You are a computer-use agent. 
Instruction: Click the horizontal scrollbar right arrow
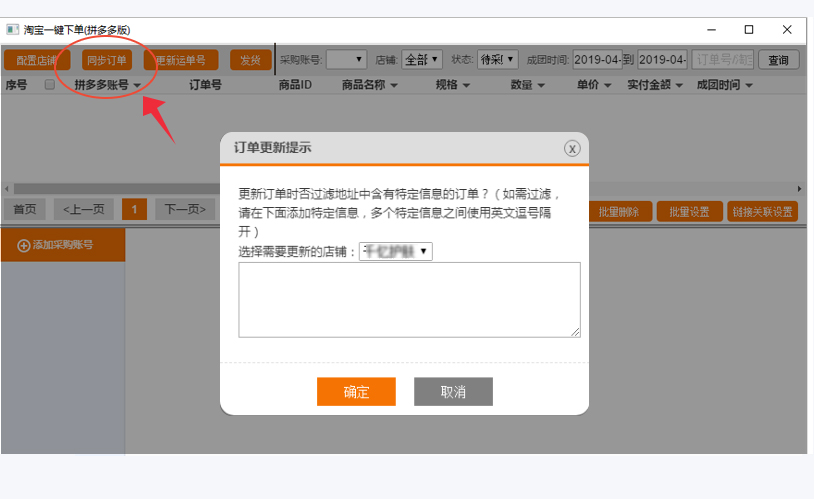(x=799, y=188)
